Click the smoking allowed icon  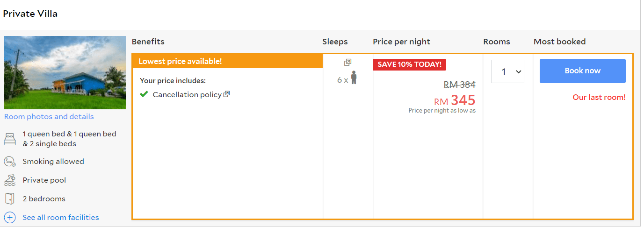click(x=10, y=162)
